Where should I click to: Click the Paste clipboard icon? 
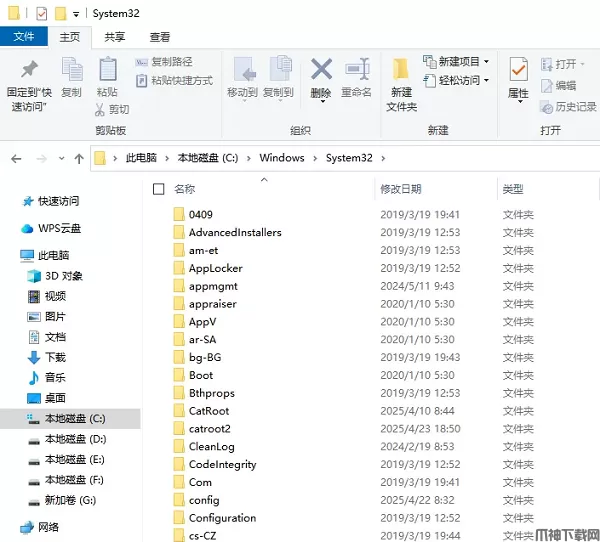[x=108, y=69]
